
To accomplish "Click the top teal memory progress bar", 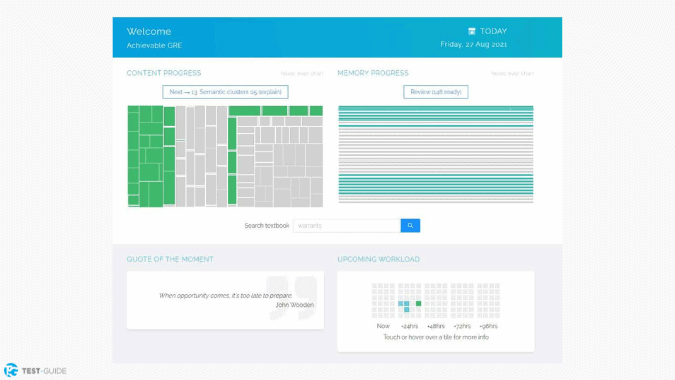I will [436, 108].
